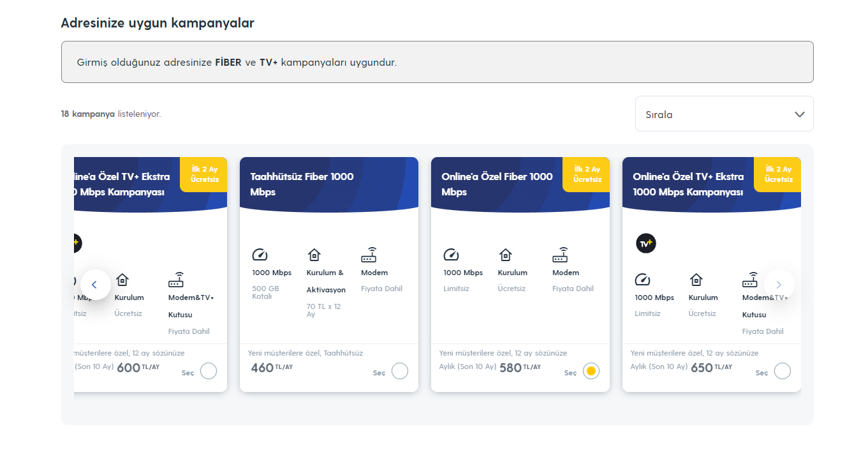Click speedometer icon in Taahhütsüz Fiber card
Screen dimensions: 868x452
click(x=260, y=255)
